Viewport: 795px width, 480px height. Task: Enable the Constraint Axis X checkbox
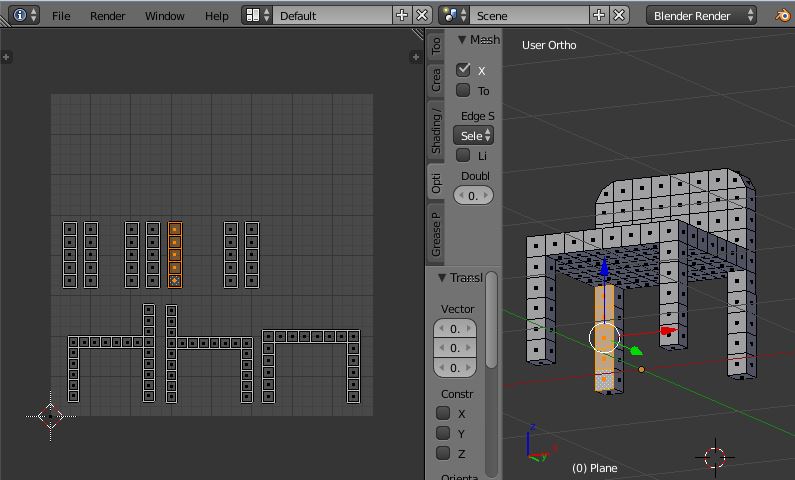443,413
